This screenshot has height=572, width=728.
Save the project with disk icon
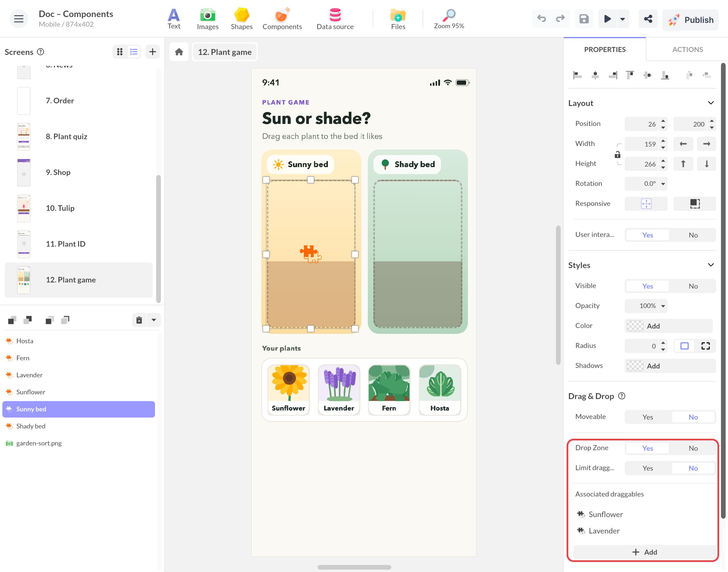point(584,19)
